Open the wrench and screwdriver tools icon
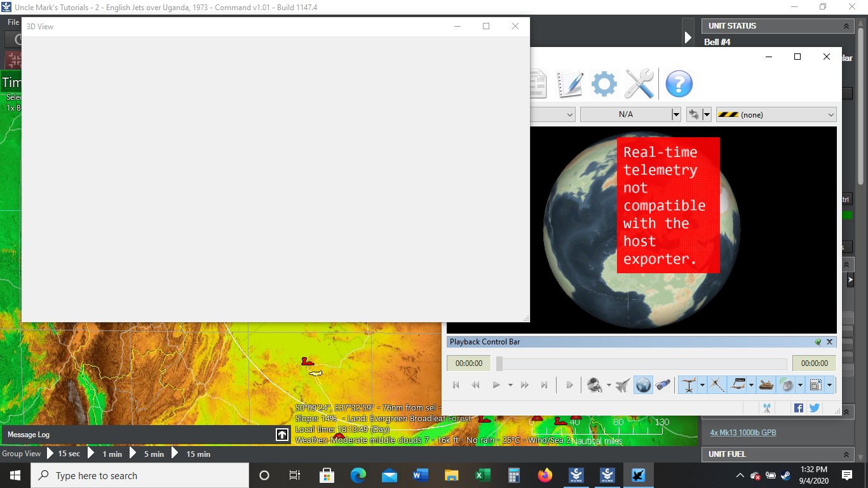Image resolution: width=868 pixels, height=488 pixels. 639,84
